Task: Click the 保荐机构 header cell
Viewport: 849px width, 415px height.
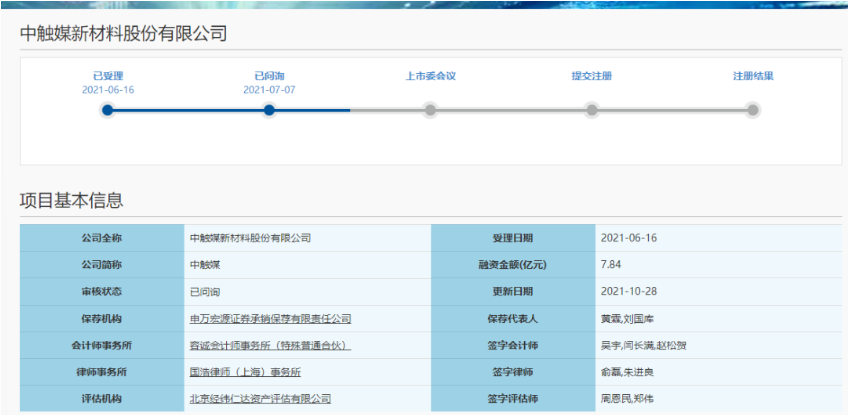Action: pos(102,319)
